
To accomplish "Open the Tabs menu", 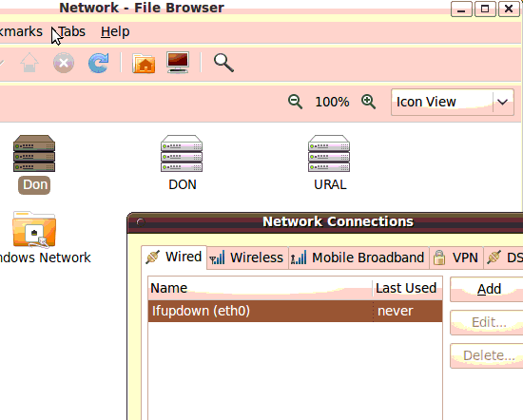I will click(x=71, y=31).
